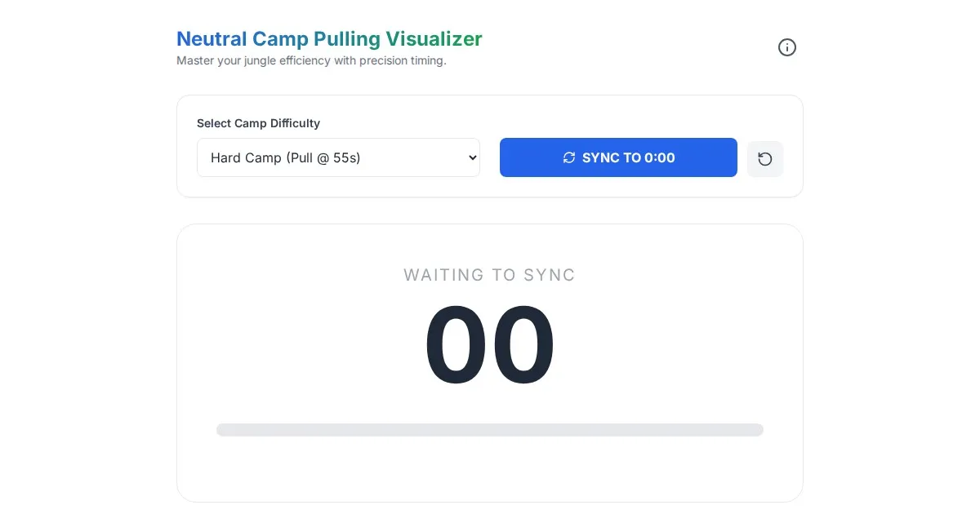Click the gray countdown progress bar
The image size is (980, 514).
point(490,430)
